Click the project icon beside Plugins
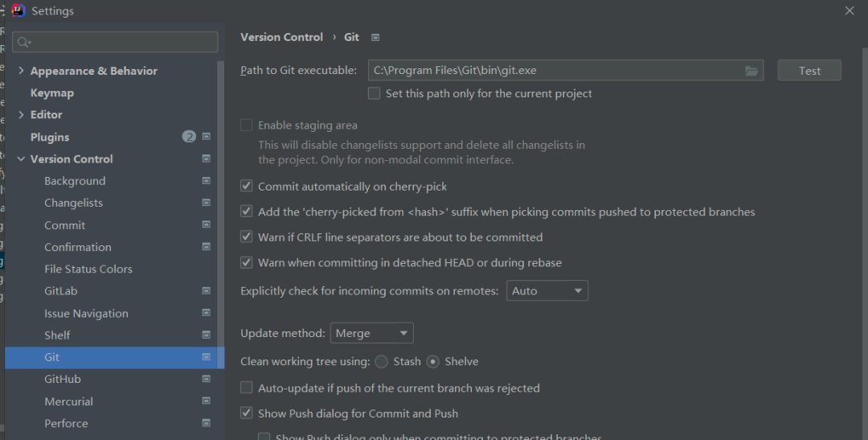Image resolution: width=868 pixels, height=440 pixels. point(207,137)
